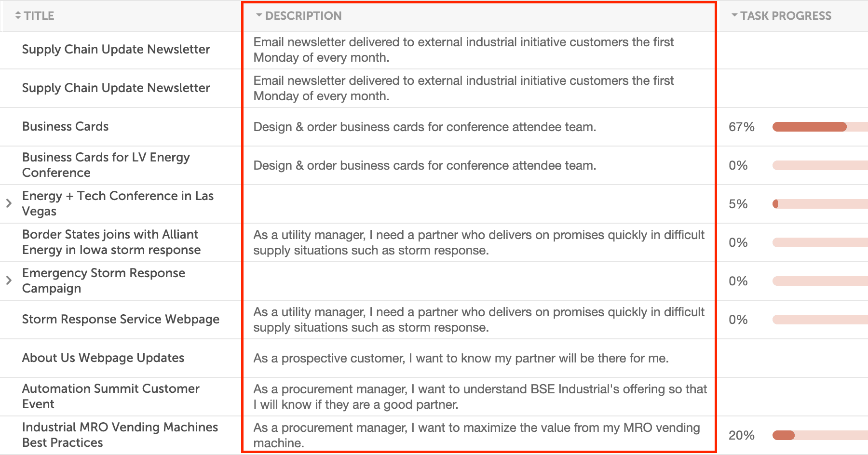The image size is (868, 455).
Task: Open the first Supply Chain Update Newsletter
Action: (x=116, y=49)
